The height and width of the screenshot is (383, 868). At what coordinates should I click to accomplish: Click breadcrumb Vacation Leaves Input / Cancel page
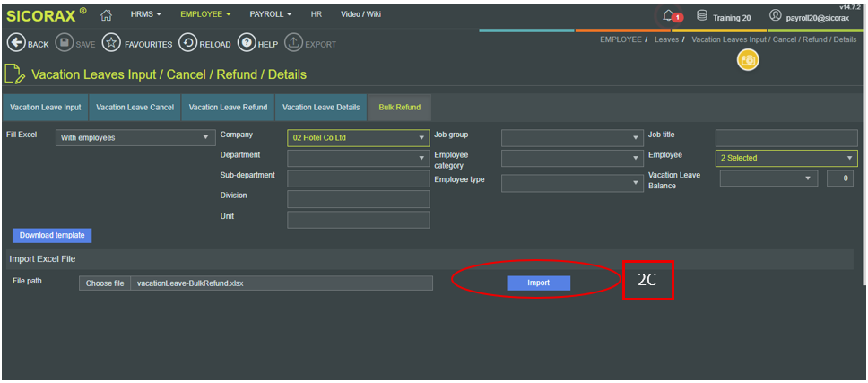(775, 39)
